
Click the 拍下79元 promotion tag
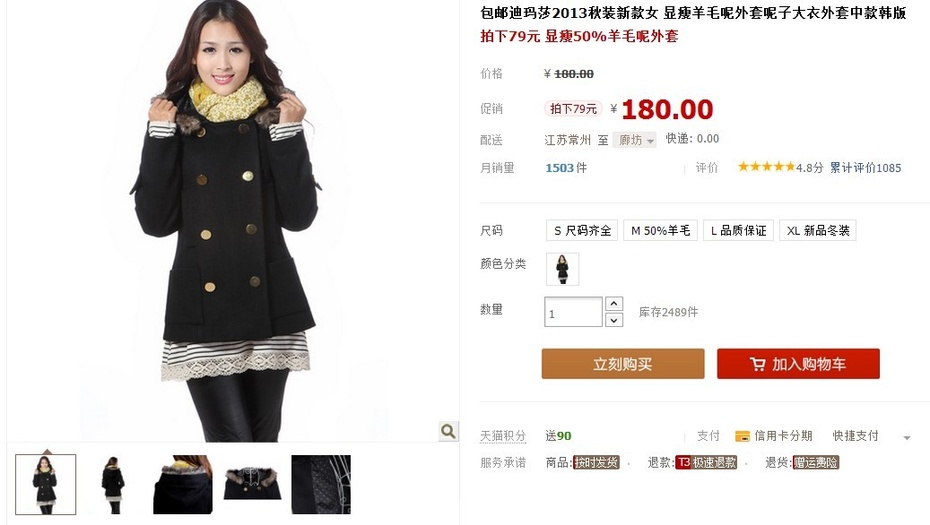pyautogui.click(x=573, y=109)
